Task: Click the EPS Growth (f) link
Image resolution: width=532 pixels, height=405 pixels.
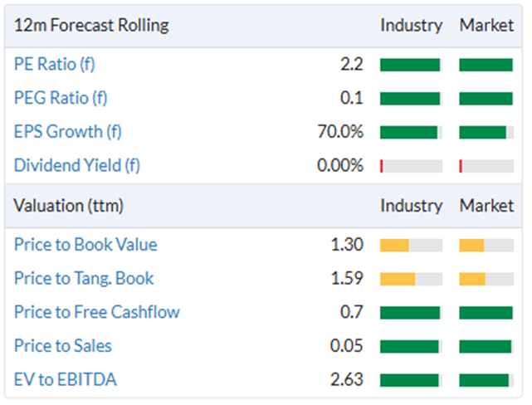Action: click(67, 132)
